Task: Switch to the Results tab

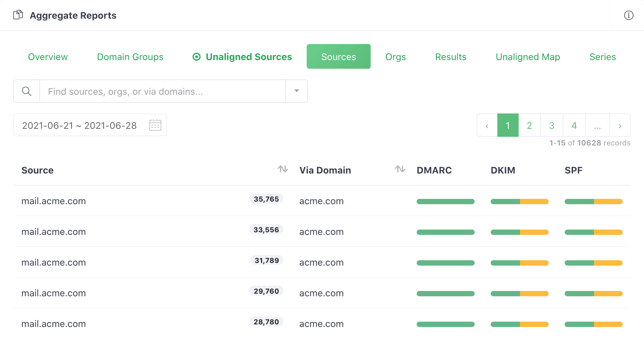Action: point(451,57)
